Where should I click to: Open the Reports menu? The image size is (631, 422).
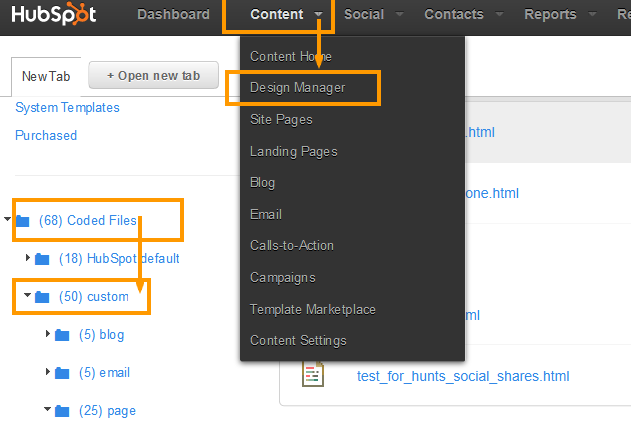(x=550, y=14)
